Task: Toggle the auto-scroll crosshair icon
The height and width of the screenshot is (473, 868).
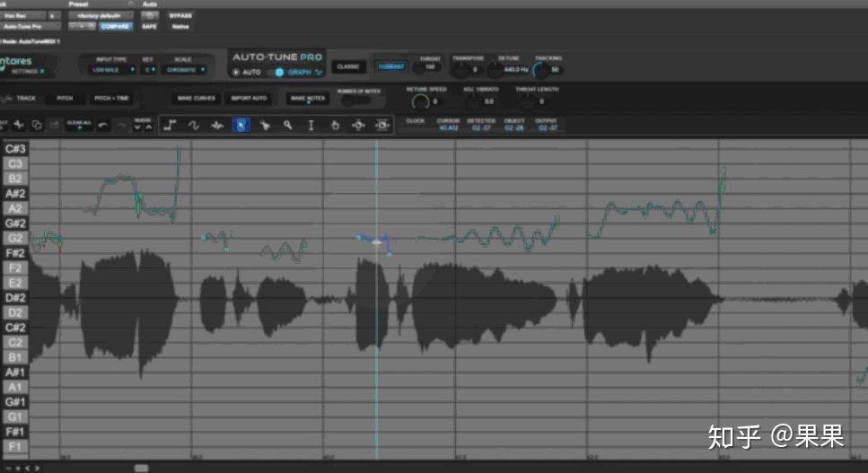Action: 358,126
